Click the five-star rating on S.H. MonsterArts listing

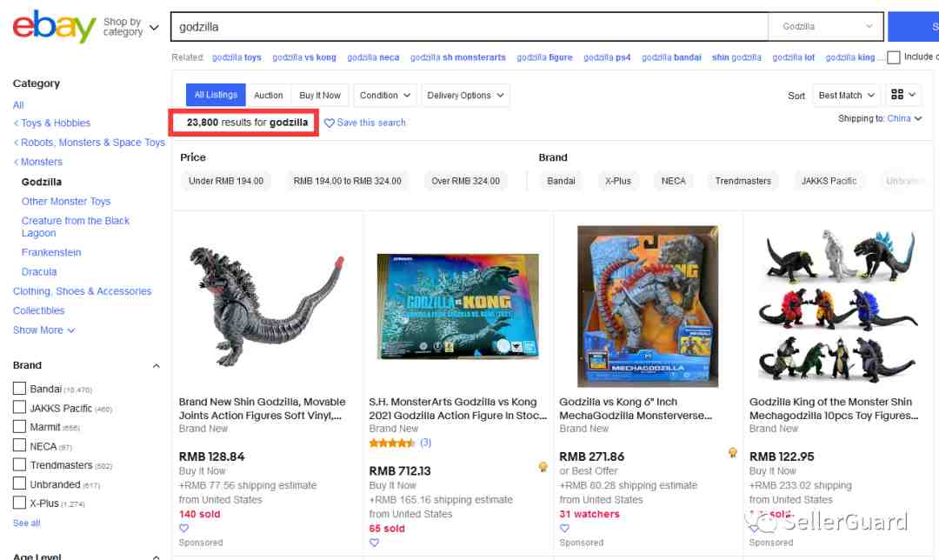pyautogui.click(x=391, y=443)
